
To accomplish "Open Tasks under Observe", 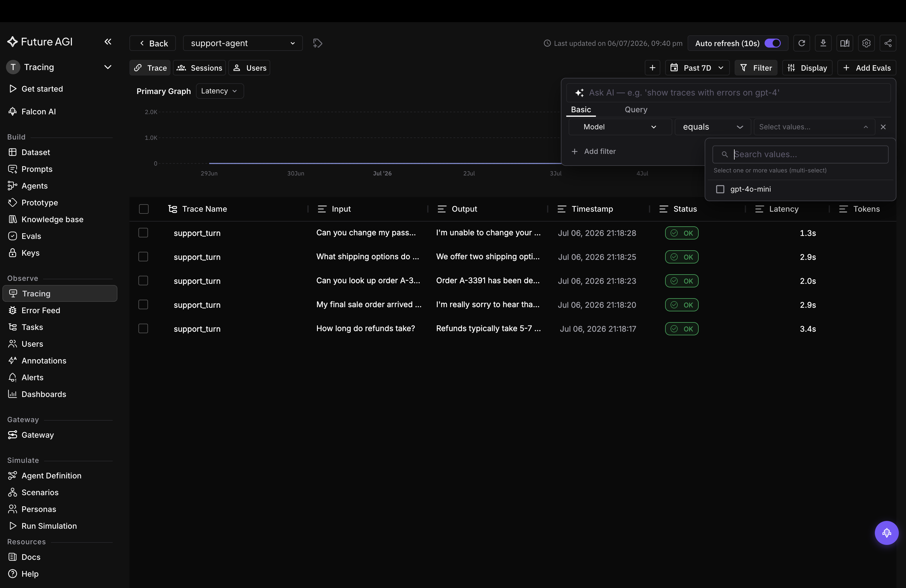I will coord(32,327).
